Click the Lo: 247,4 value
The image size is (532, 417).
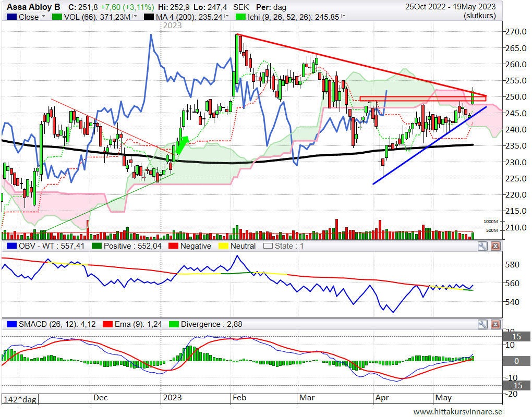click(210, 7)
